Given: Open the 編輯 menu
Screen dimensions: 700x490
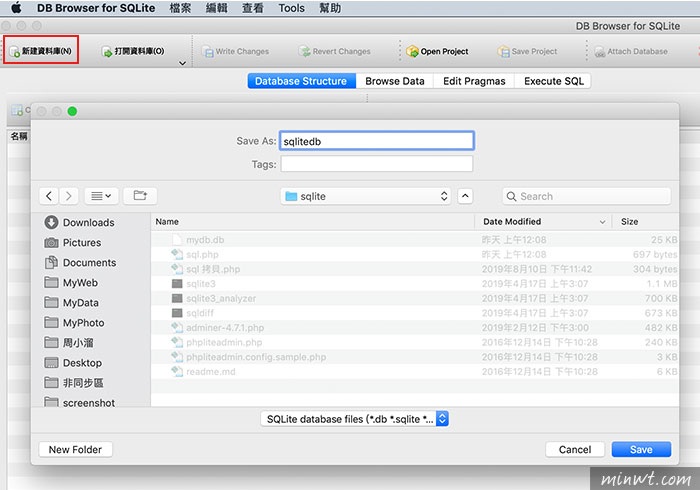Looking at the screenshot, I should (x=217, y=8).
